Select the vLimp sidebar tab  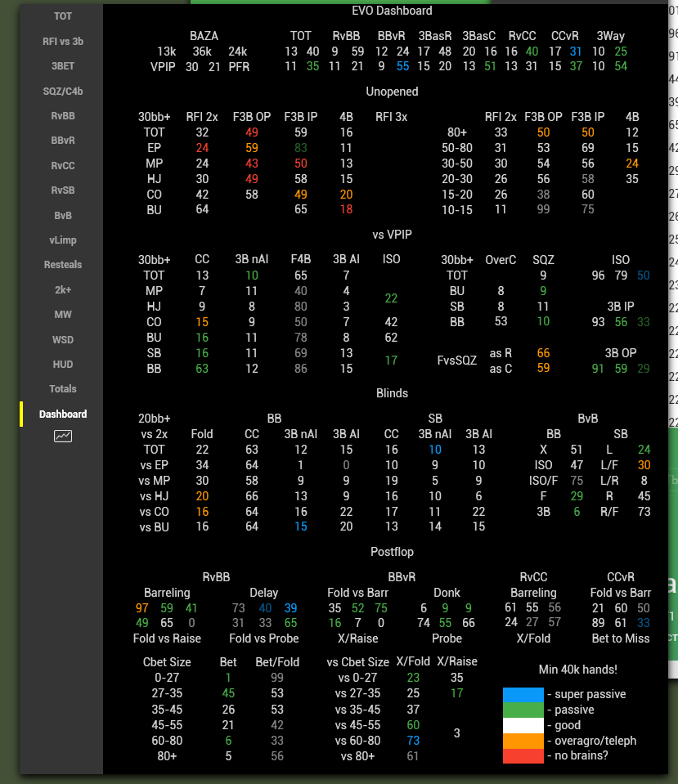[62, 240]
